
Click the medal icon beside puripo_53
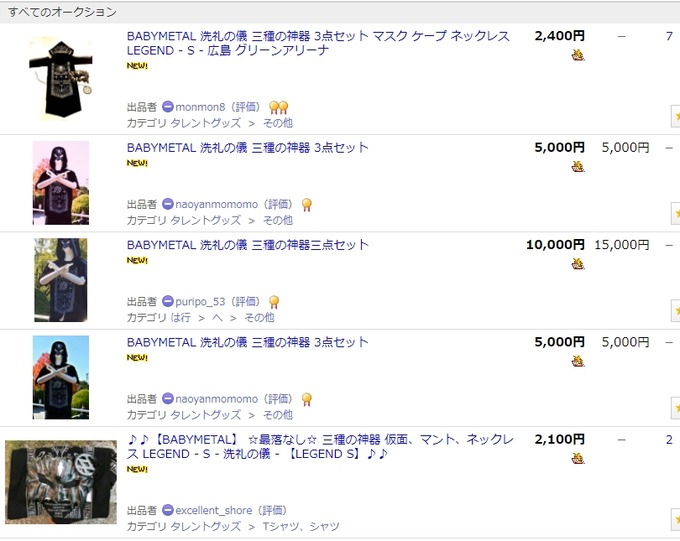pos(274,302)
